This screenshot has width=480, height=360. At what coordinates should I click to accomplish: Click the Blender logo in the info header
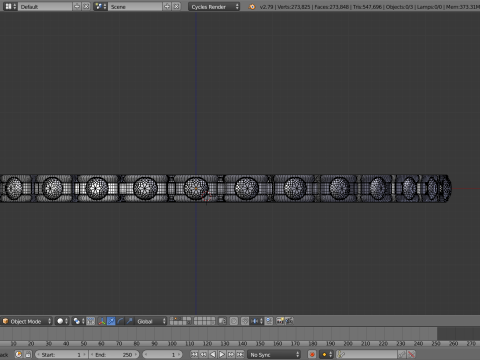tap(252, 6)
